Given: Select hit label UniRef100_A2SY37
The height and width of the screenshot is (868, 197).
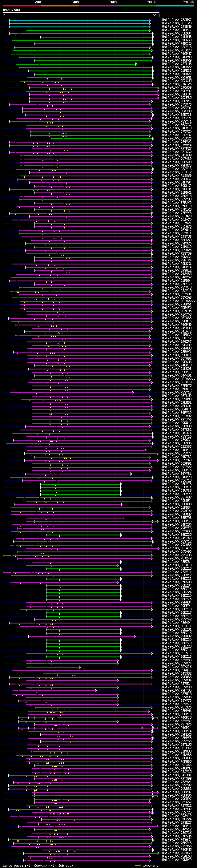Looking at the screenshot, I should 177,135.
